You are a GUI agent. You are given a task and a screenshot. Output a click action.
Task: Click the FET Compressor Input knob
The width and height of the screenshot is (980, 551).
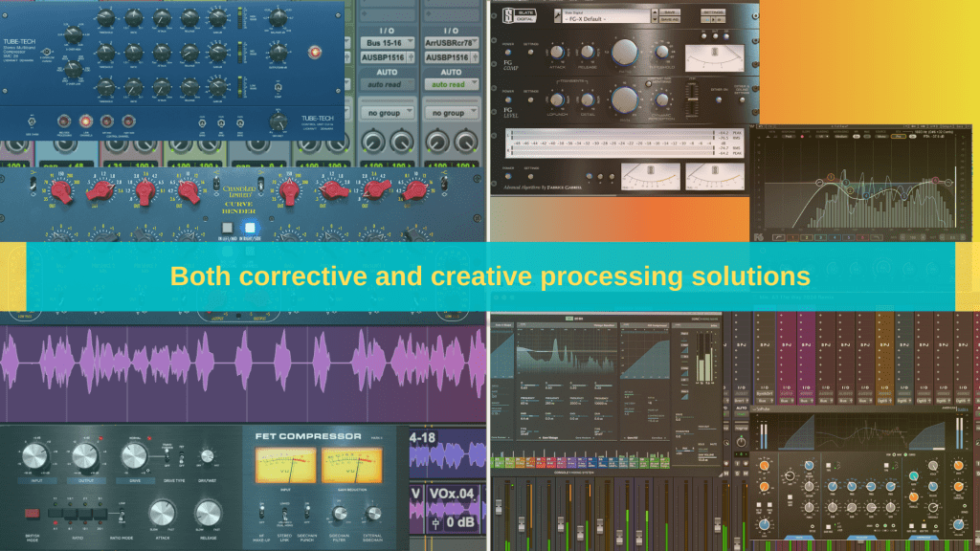(34, 456)
